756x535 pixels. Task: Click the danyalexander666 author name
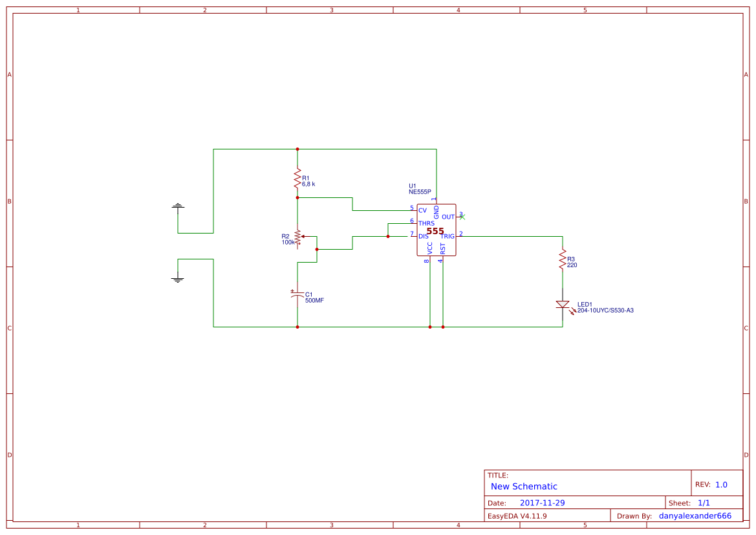[x=694, y=516]
